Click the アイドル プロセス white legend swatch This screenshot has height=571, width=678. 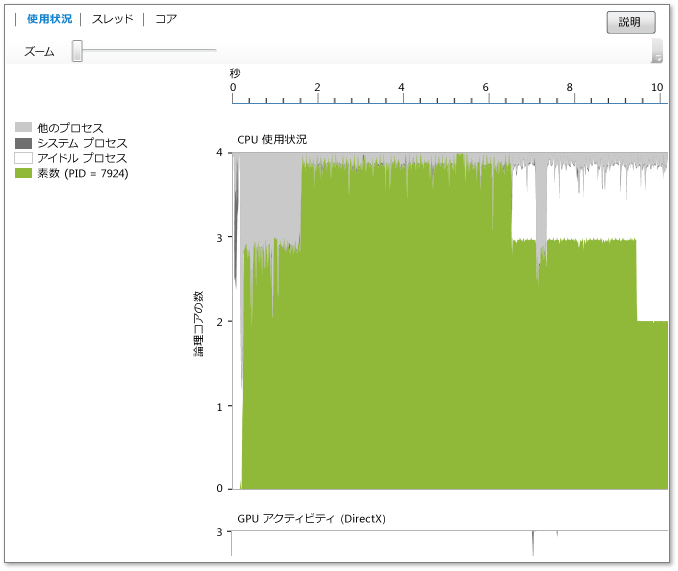(x=23, y=158)
